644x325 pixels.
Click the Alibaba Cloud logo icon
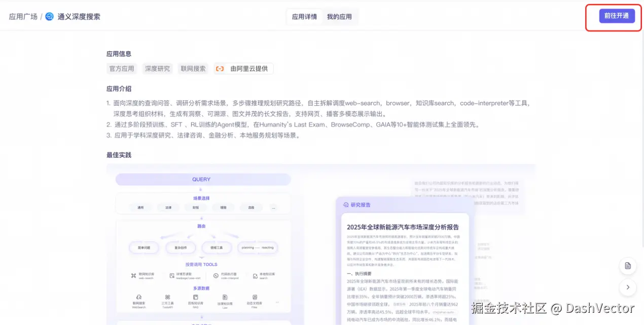coord(220,69)
